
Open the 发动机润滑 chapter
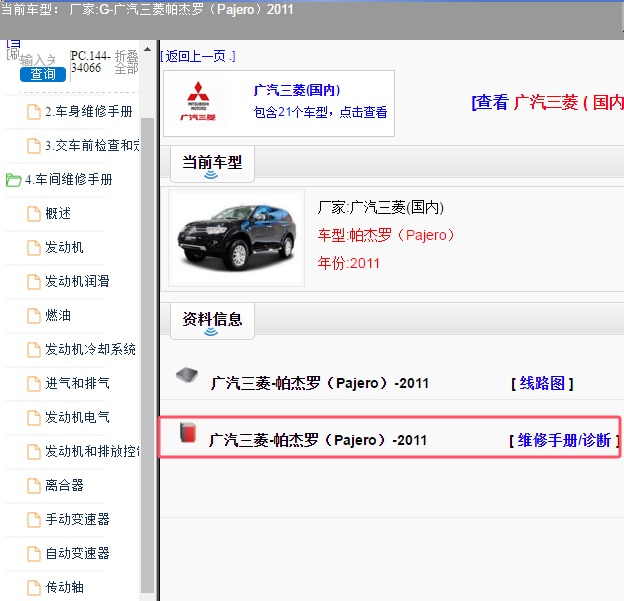[77, 281]
